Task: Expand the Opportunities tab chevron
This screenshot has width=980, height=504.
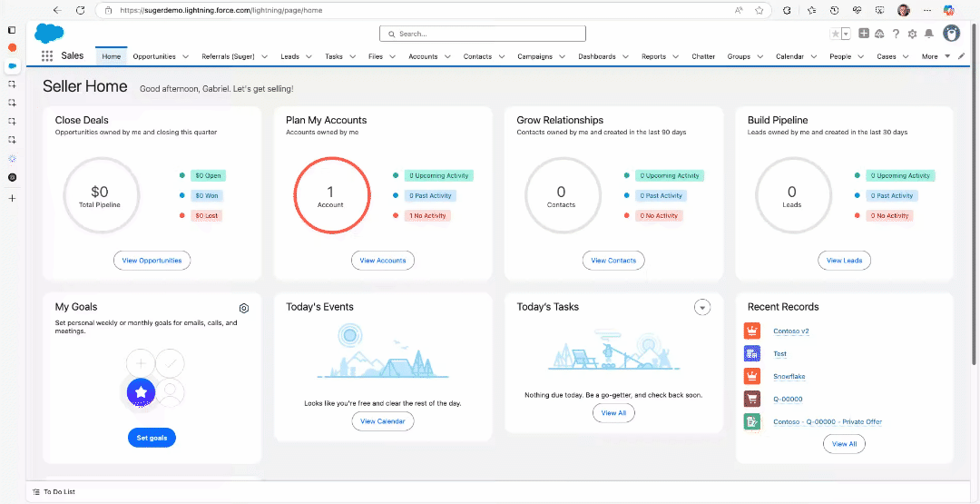Action: tap(186, 56)
